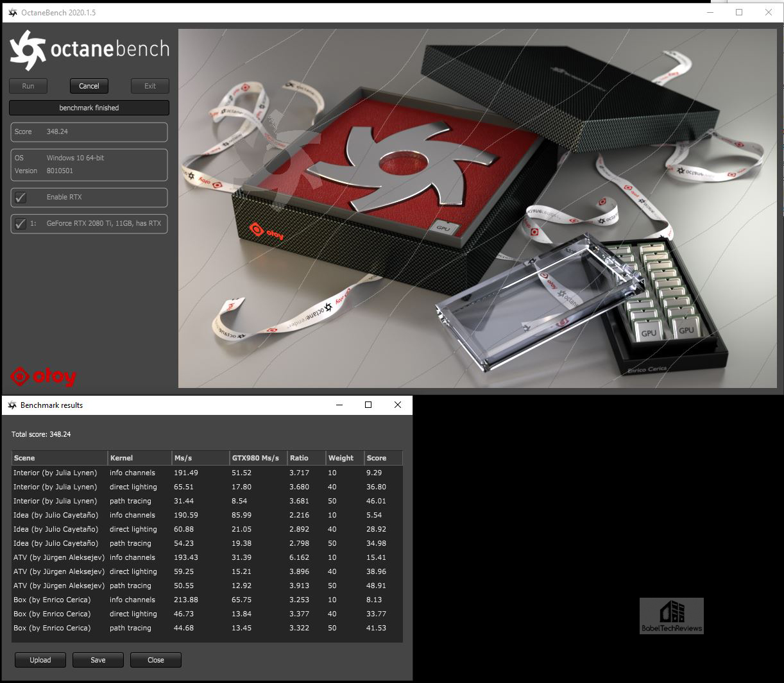
Task: Select the Interior path tracing row
Action: [x=207, y=501]
